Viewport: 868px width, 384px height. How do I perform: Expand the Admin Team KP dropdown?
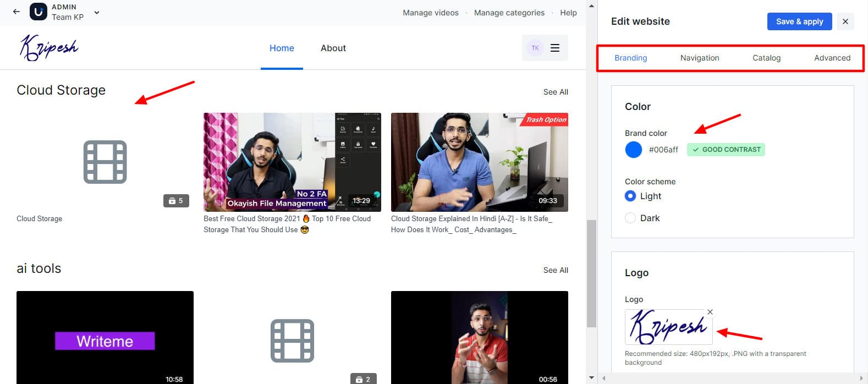[97, 12]
